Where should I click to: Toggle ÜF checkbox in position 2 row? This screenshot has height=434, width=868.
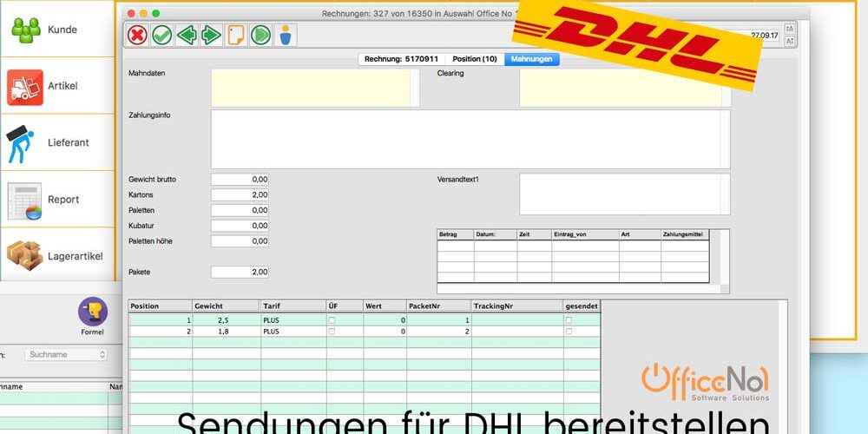coord(332,331)
